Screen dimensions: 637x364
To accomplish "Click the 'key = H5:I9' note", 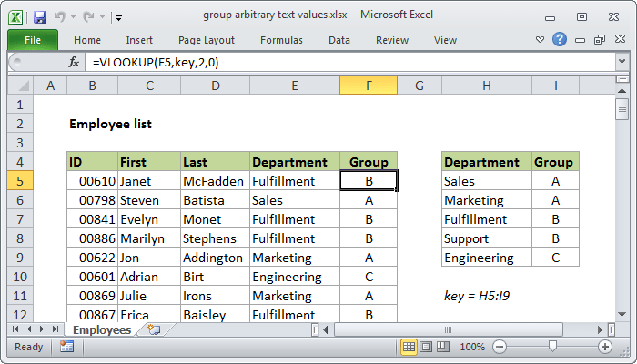I will pos(477,296).
